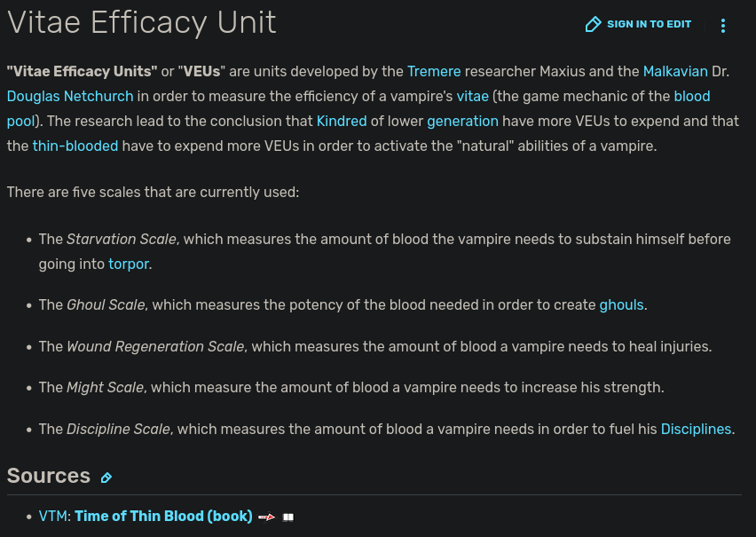Click the torpor link

(x=129, y=264)
